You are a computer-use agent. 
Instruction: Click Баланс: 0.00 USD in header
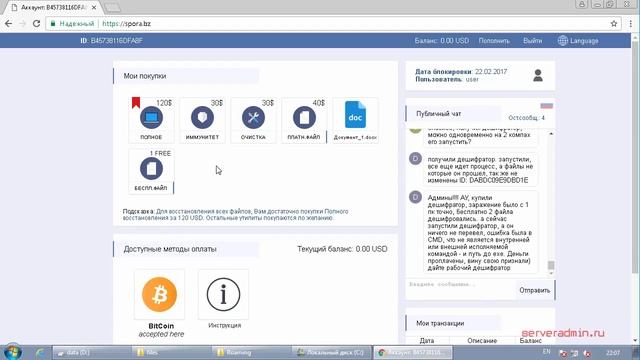coord(442,41)
